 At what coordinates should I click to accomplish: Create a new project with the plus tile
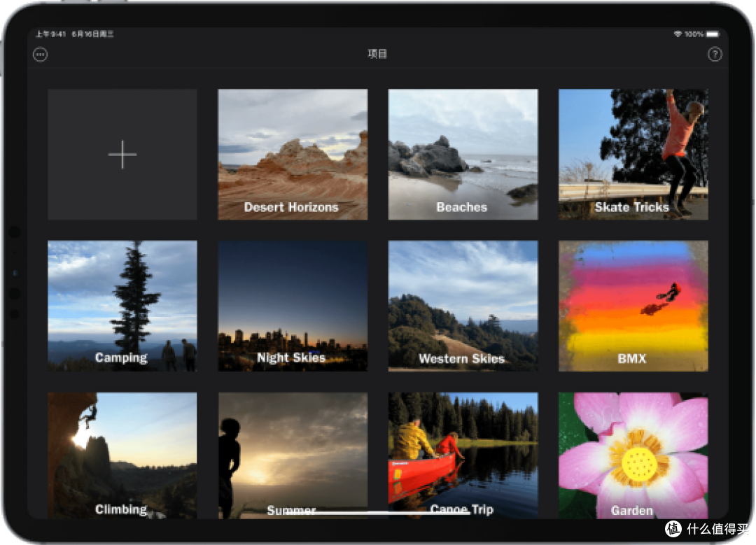pyautogui.click(x=122, y=154)
